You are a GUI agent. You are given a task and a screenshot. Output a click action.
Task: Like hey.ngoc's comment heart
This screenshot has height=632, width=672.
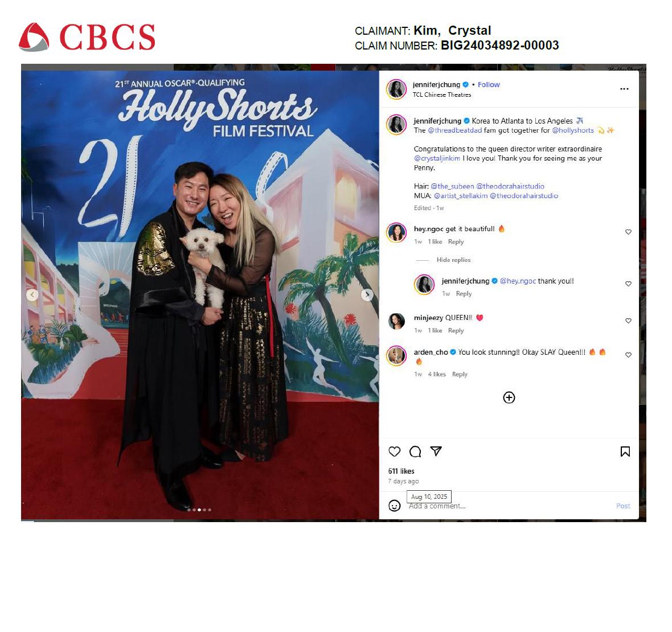click(628, 232)
